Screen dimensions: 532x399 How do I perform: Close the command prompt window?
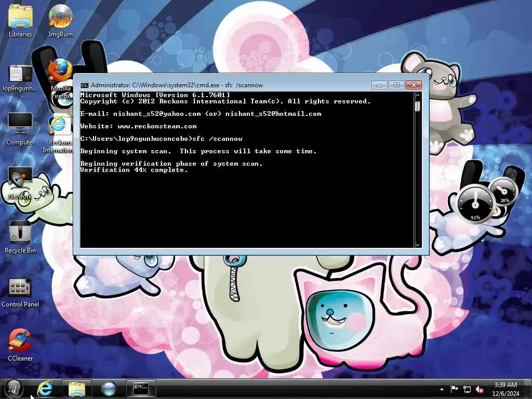coord(414,85)
